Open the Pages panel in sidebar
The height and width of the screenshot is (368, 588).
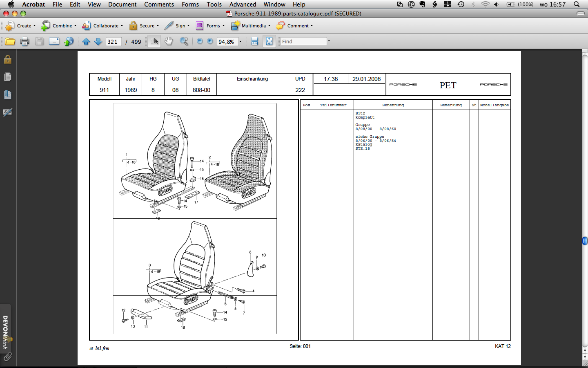tap(7, 77)
